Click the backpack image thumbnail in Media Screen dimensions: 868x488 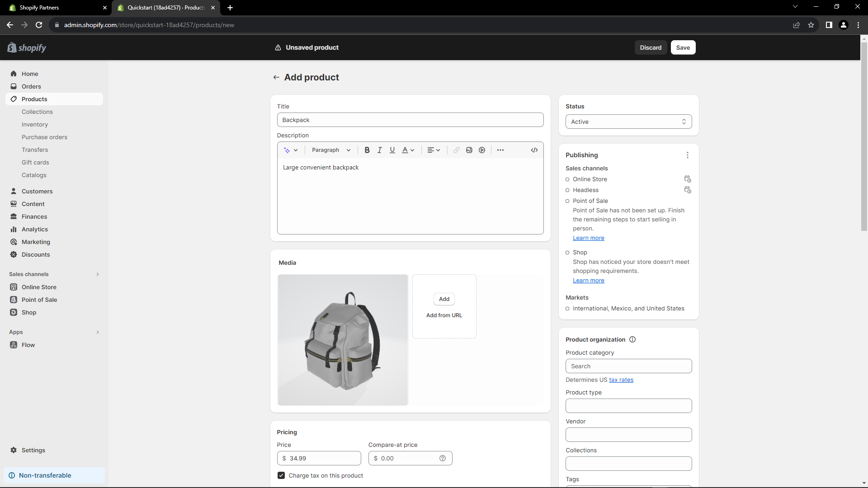(x=343, y=340)
